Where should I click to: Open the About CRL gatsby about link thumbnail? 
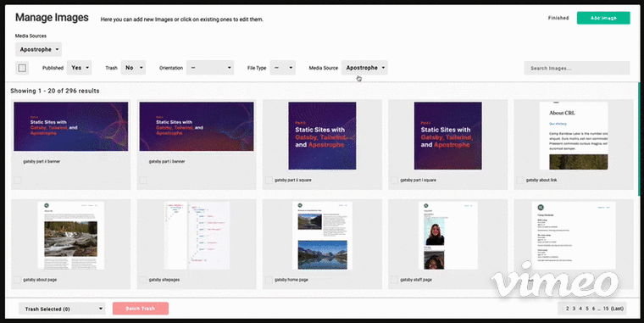pyautogui.click(x=574, y=136)
